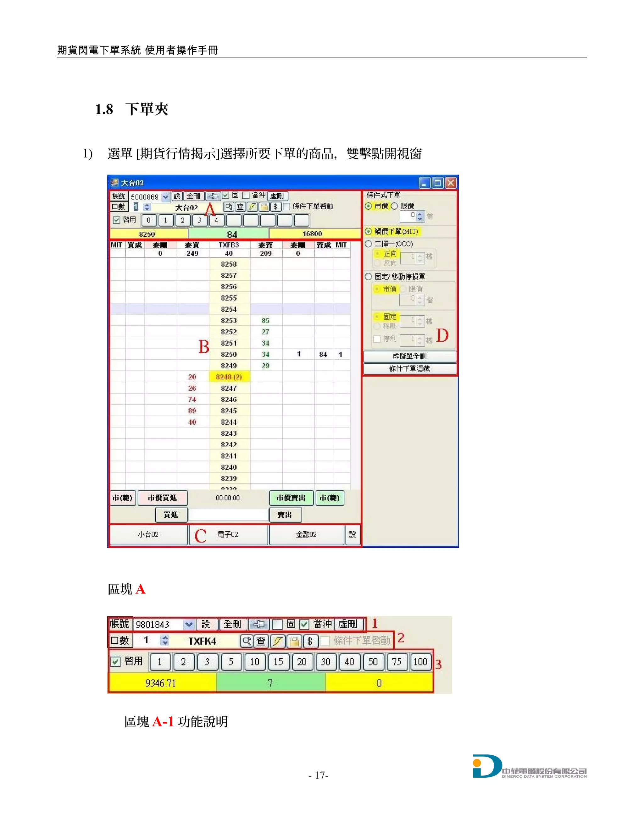Image resolution: width=644 pixels, height=833 pixels.
Task: Click the 查 icon in TXFK4 row
Action: point(261,641)
